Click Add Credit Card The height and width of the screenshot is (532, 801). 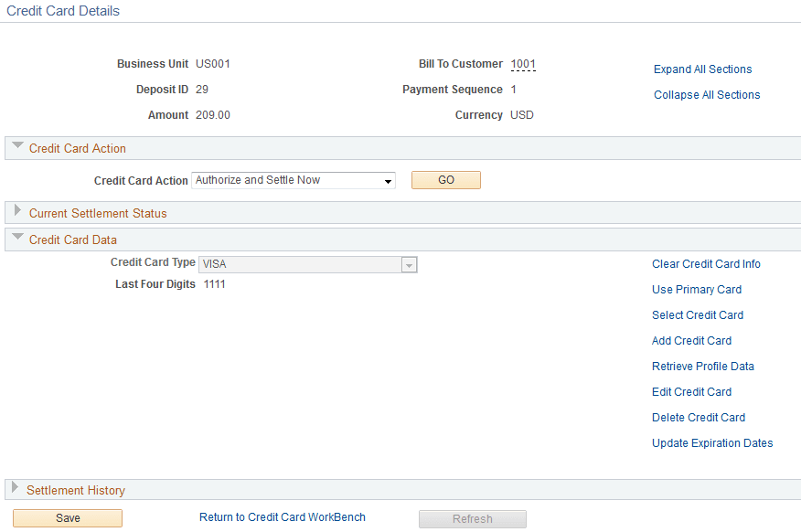point(691,341)
